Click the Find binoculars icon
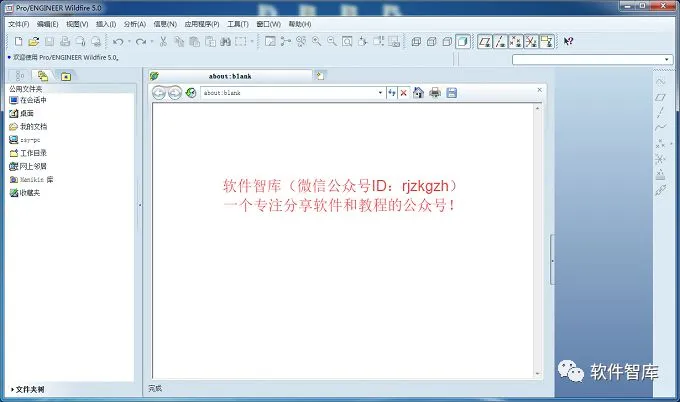The width and height of the screenshot is (680, 402). (226, 41)
